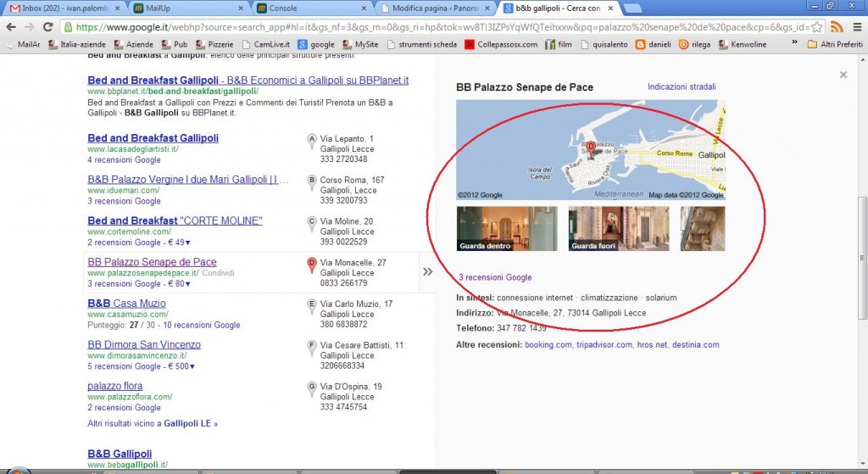Open the 10 recensioni Google link for Casa Muzio
868x474 pixels.
[x=202, y=325]
